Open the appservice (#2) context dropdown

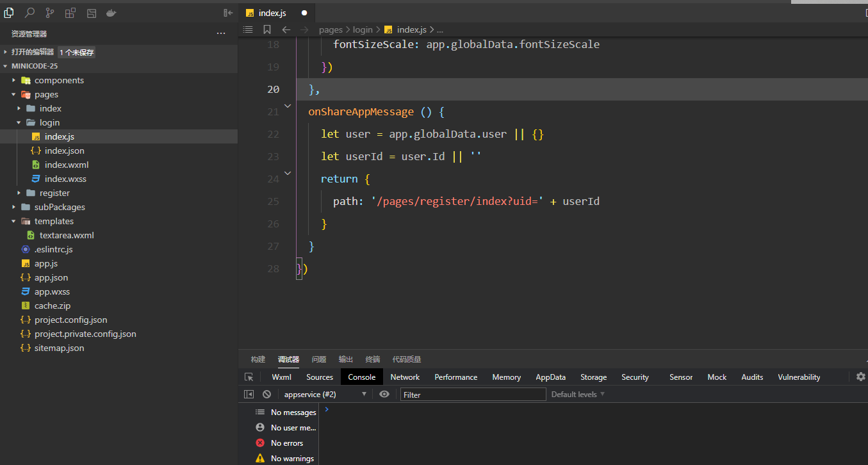click(x=325, y=395)
